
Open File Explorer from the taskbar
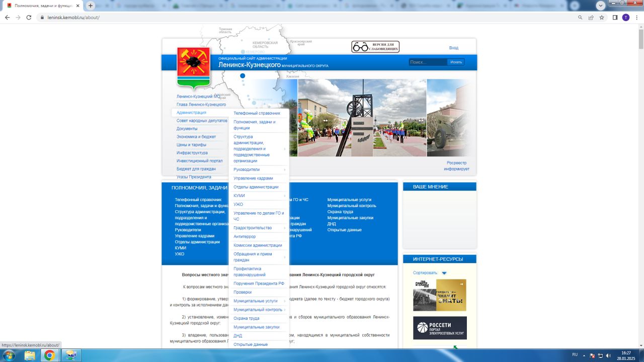pos(30,355)
